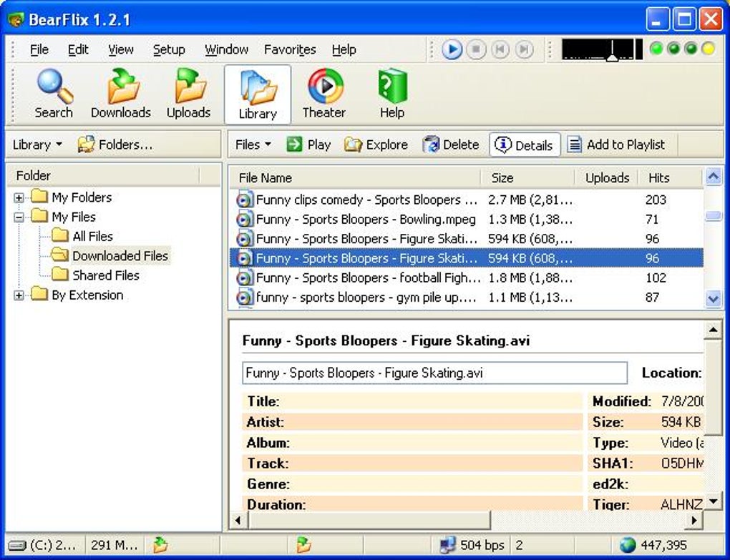Click the file name input field in details

coord(435,373)
